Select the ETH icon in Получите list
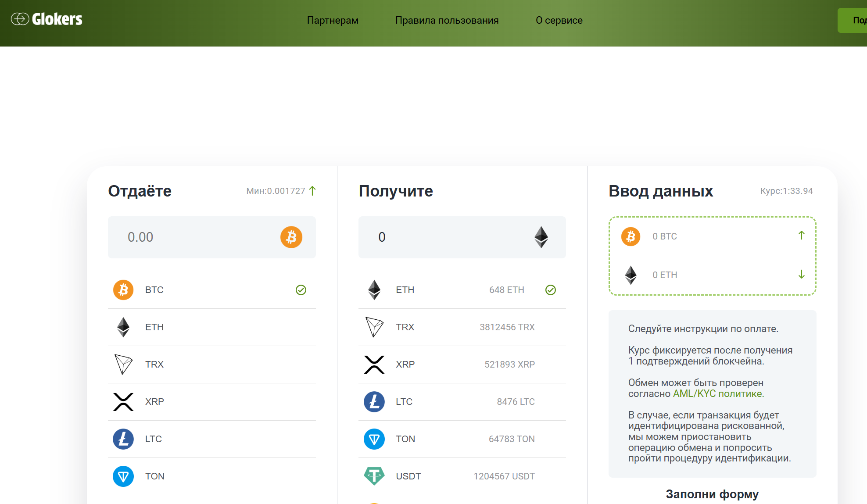867x504 pixels. click(374, 290)
